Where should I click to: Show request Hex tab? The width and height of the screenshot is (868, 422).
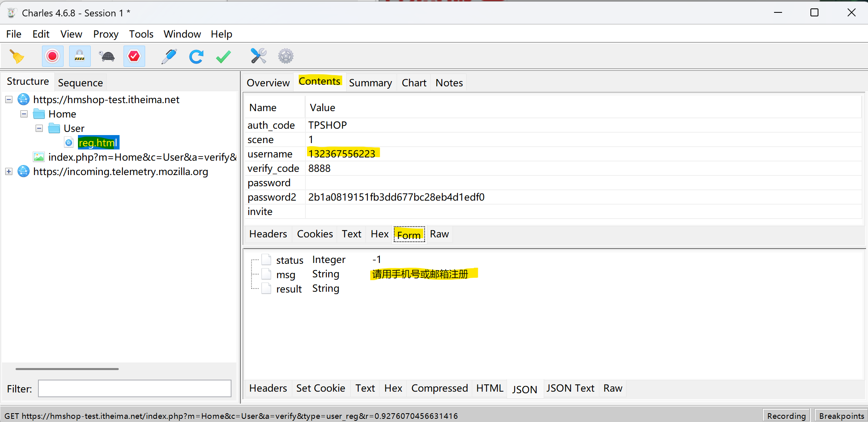pyautogui.click(x=379, y=234)
